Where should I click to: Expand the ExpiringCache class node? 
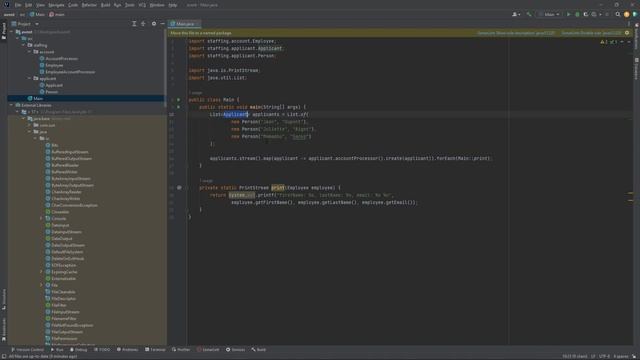tap(41, 272)
